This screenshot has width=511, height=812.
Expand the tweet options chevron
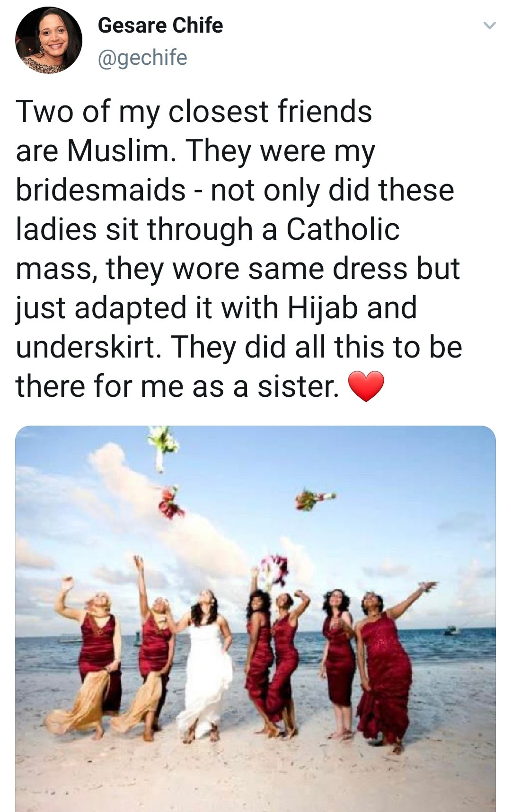click(x=490, y=26)
